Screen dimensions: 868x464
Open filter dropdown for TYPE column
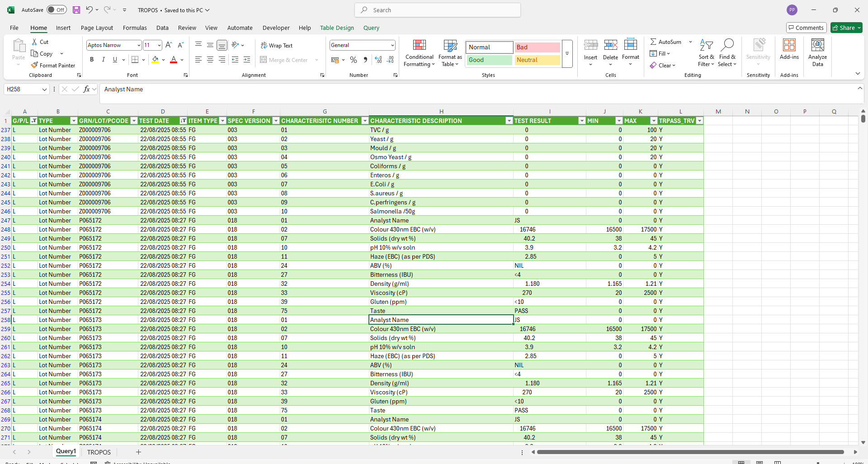(74, 121)
